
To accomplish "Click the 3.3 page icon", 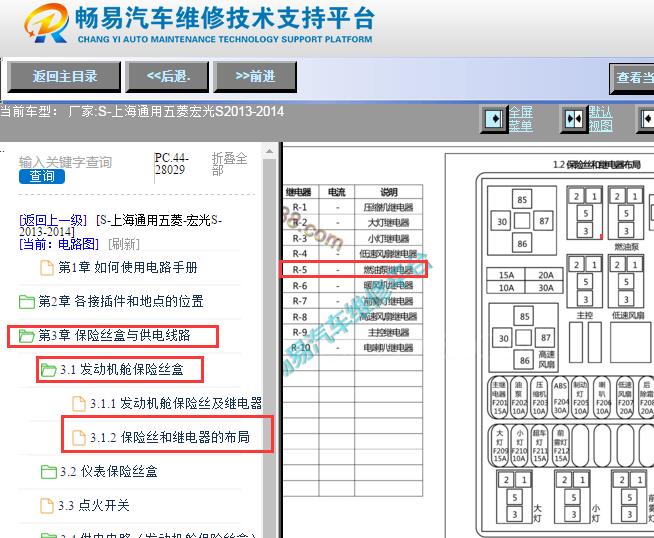I will tap(47, 506).
